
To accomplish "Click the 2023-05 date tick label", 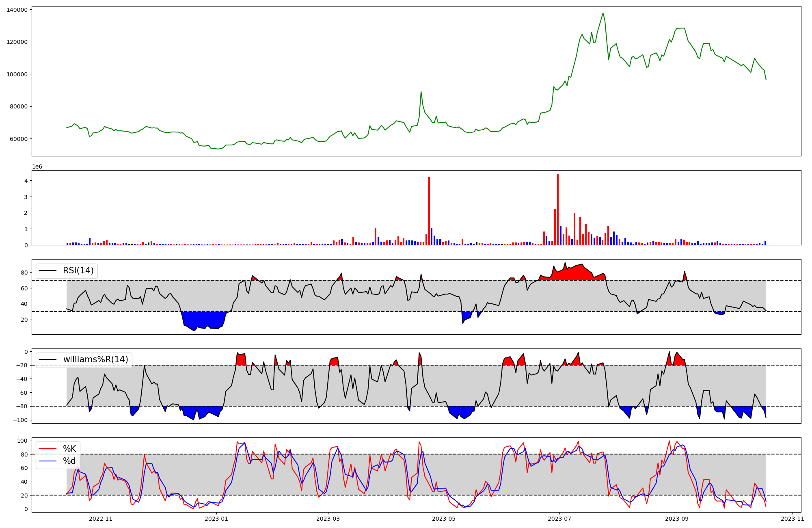I will 444,519.
